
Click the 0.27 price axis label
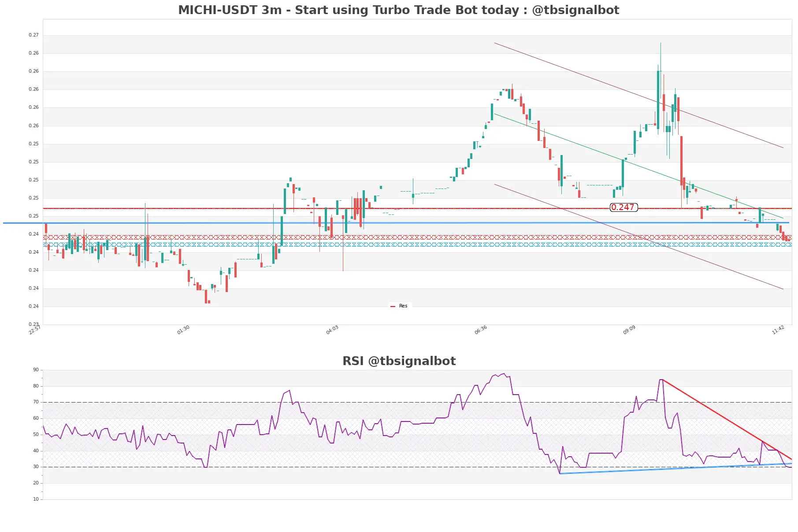[x=33, y=35]
